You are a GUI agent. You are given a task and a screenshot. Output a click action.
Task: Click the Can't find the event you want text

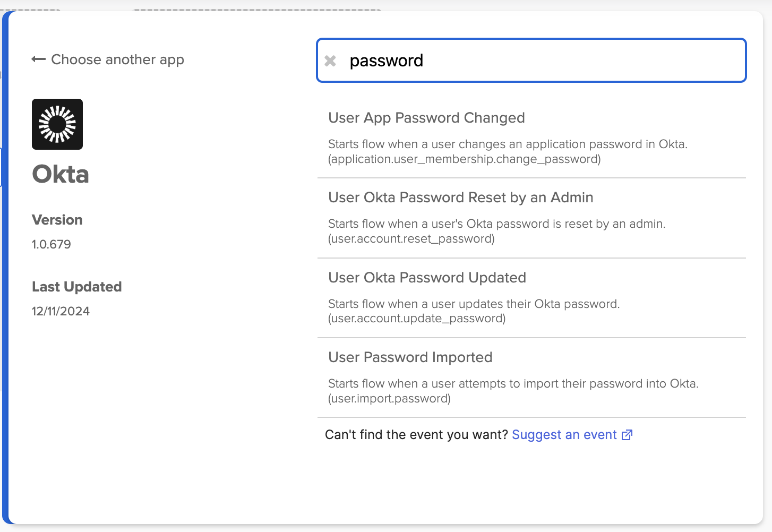point(416,434)
